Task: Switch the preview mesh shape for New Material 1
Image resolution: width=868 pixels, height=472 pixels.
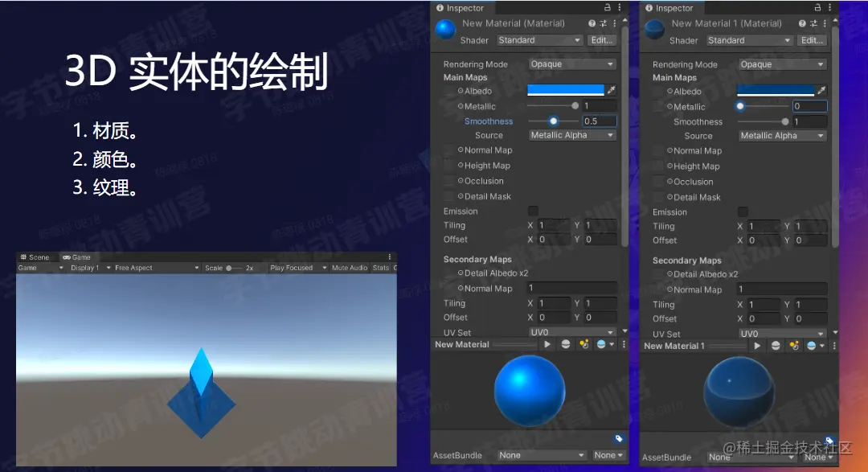Action: coord(776,346)
